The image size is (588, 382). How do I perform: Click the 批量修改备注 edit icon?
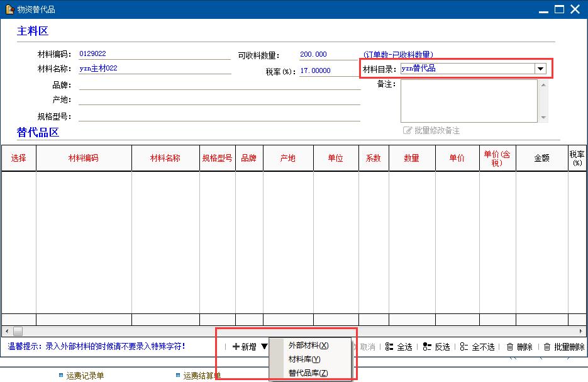[408, 130]
